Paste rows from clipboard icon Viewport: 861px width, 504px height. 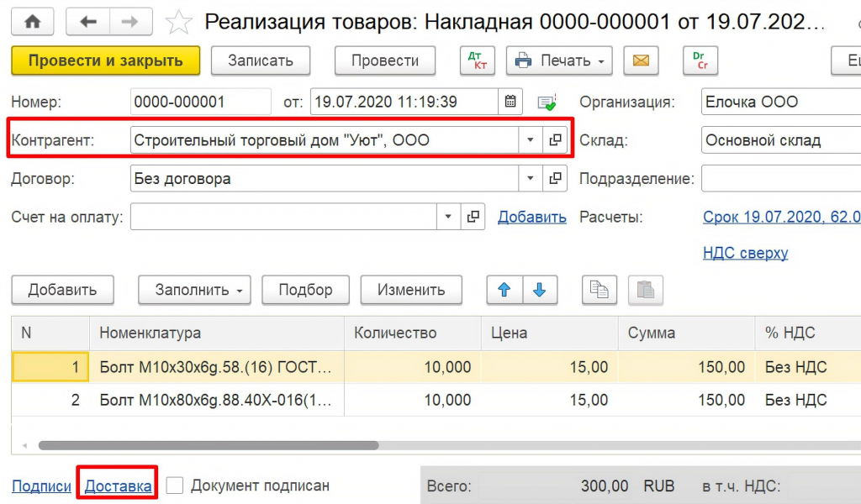[x=645, y=290]
